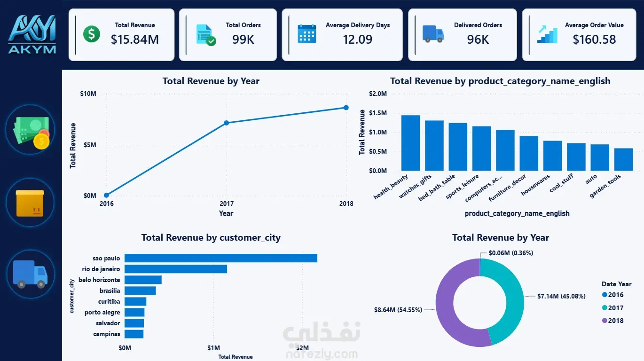Select the belo horizonte revenue bar
This screenshot has width=644, height=361.
[143, 280]
